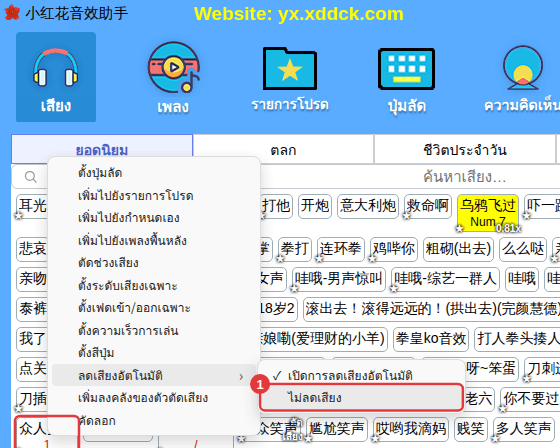
Task: Play the 刀插 sound button
Action: point(32,399)
